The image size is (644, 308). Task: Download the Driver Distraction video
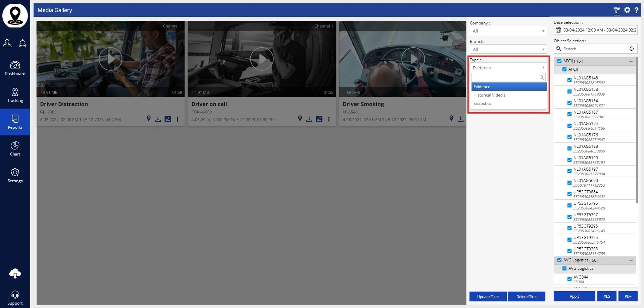[x=158, y=119]
